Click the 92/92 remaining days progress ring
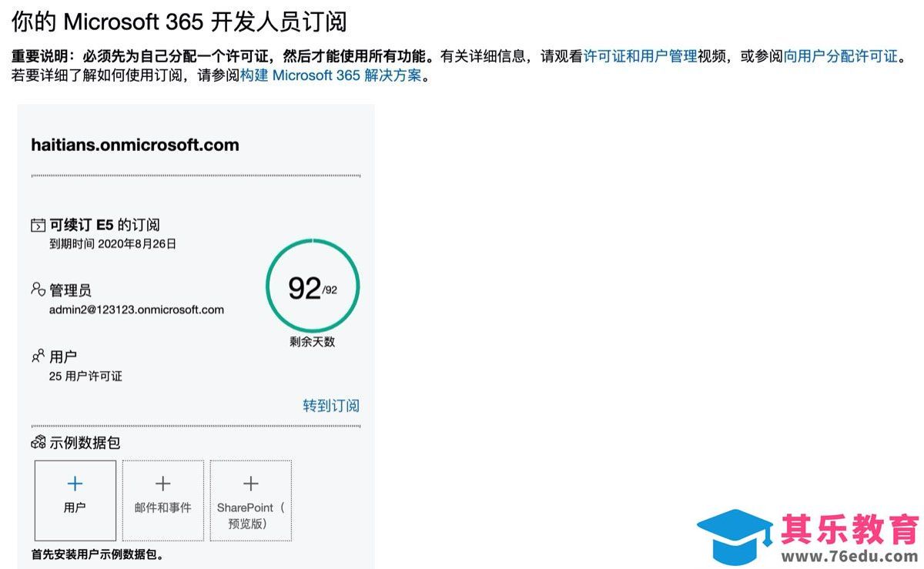924x569 pixels. (313, 286)
